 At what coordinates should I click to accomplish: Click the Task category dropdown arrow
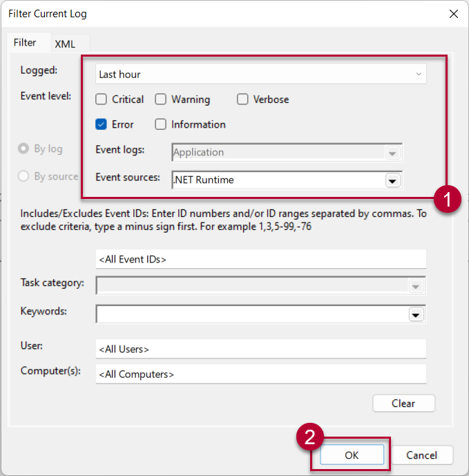pos(415,286)
